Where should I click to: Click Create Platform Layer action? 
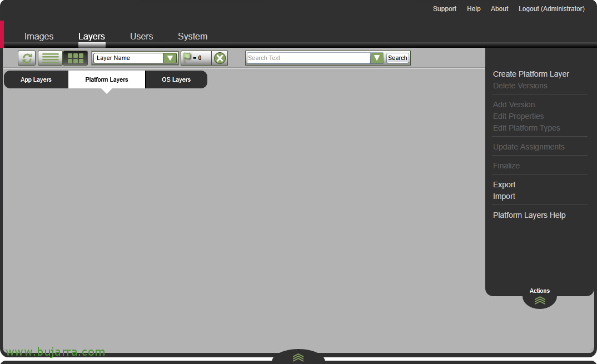coord(531,74)
